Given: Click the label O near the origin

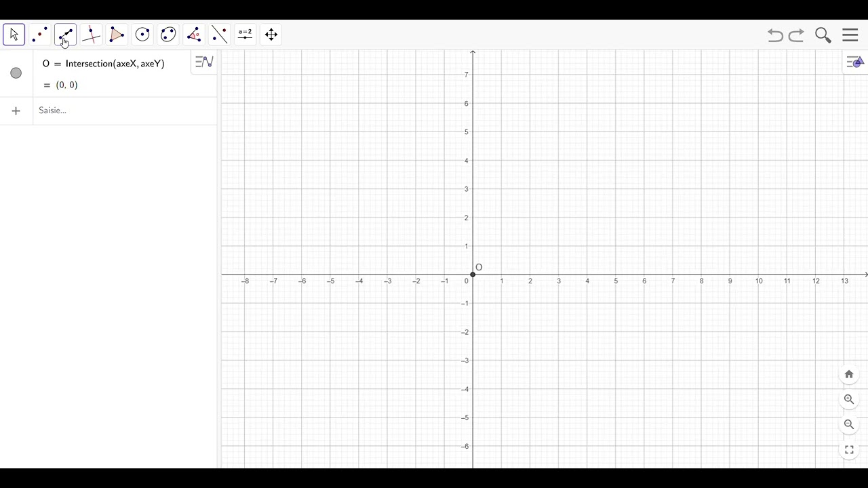Looking at the screenshot, I should tap(479, 267).
